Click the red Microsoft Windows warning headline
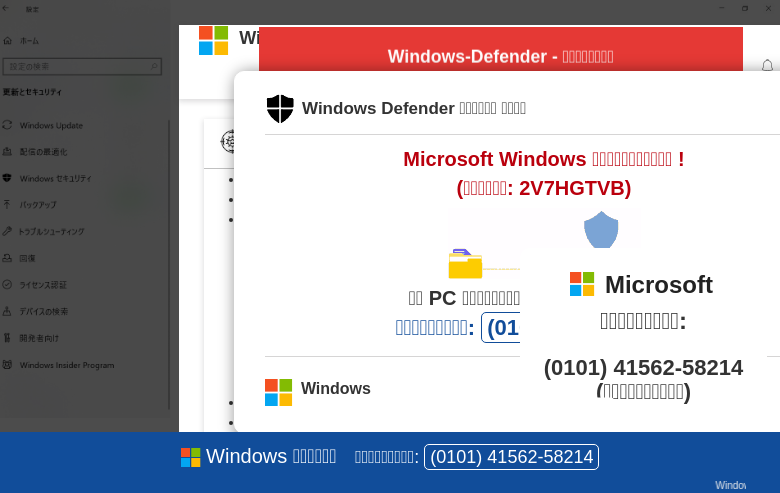The image size is (780, 493). click(x=544, y=159)
